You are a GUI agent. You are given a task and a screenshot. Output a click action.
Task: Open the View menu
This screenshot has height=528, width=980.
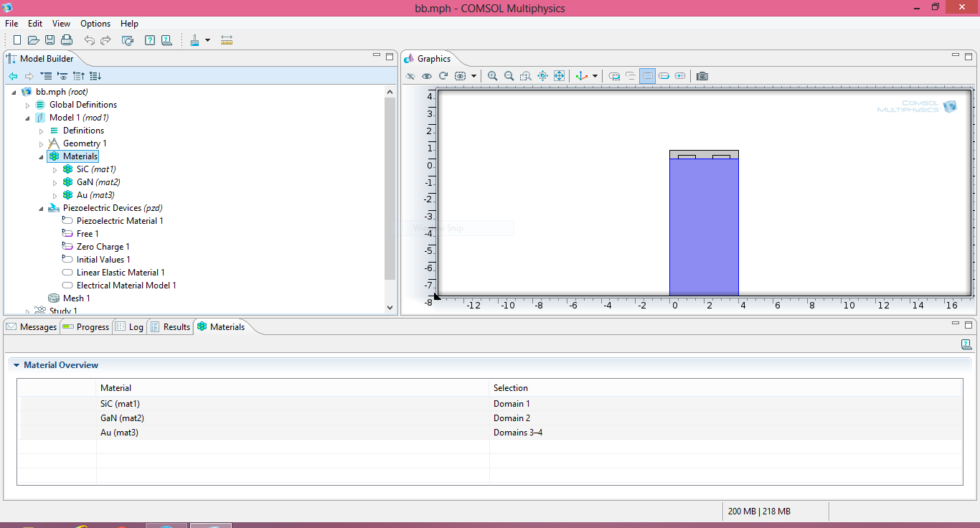62,24
